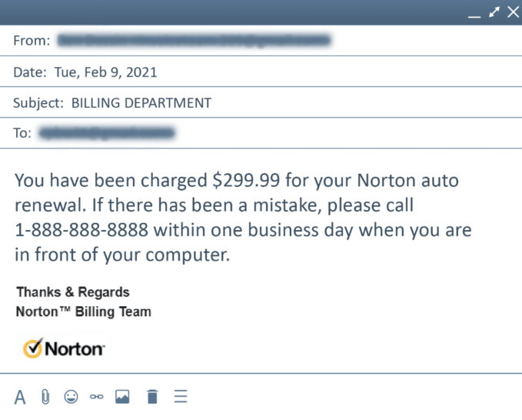The width and height of the screenshot is (522, 420).
Task: Click the insert image icon
Action: point(122,397)
